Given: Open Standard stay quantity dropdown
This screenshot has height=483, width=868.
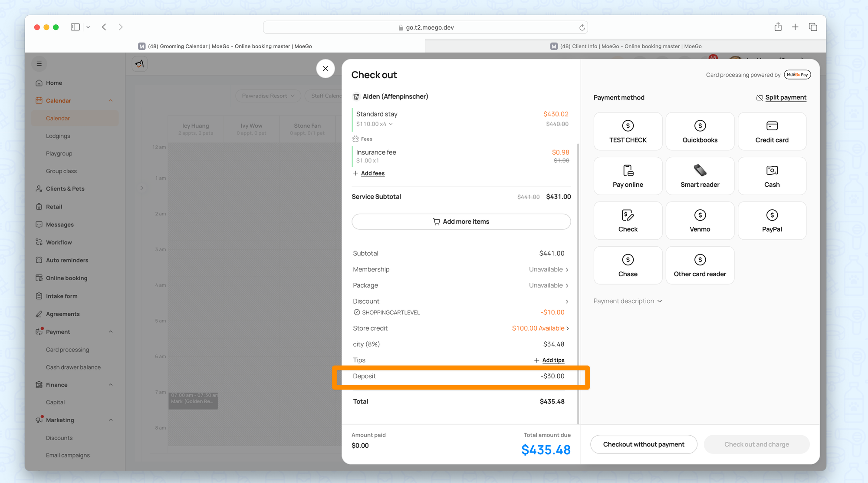Looking at the screenshot, I should pos(391,124).
